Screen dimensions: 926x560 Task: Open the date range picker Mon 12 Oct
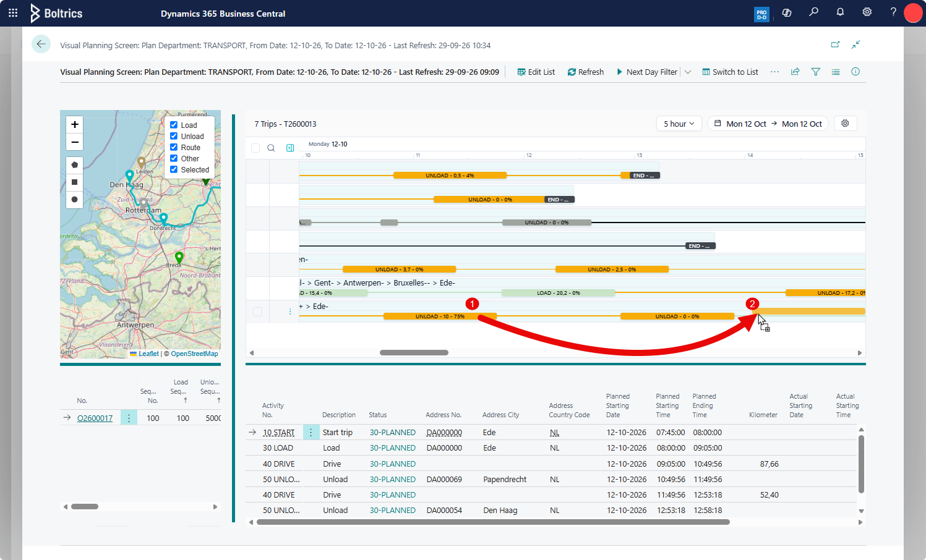coord(768,124)
